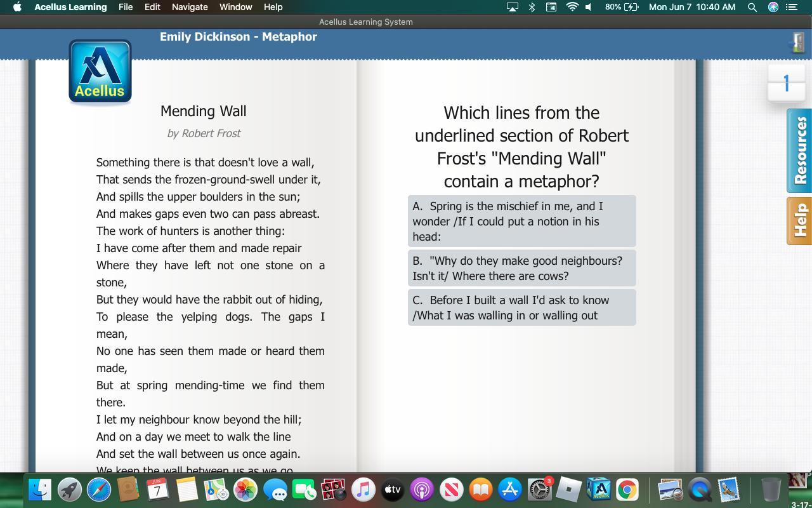Open Messages from the dock
812x508 pixels.
tap(275, 490)
